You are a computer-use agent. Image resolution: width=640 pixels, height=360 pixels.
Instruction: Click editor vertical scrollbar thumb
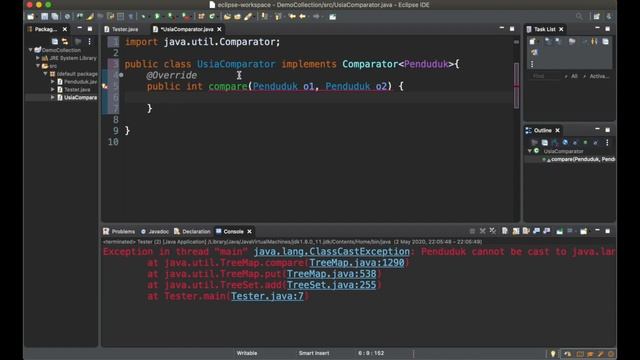[x=516, y=85]
